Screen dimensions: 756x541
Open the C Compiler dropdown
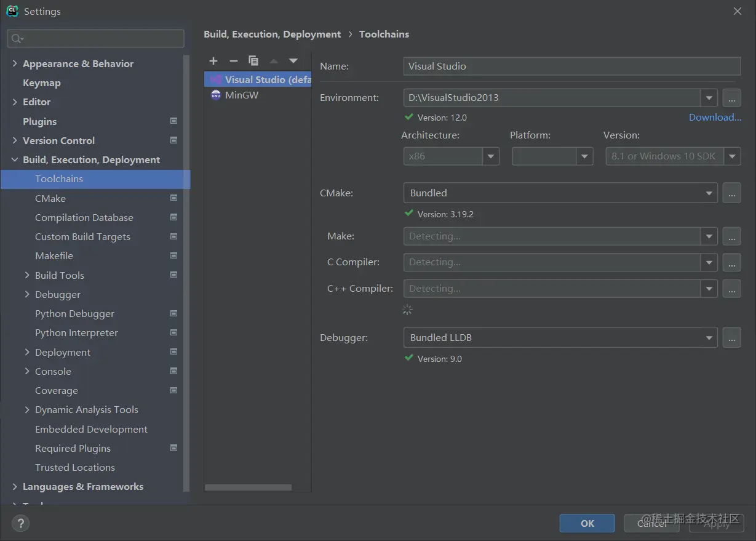(x=709, y=262)
